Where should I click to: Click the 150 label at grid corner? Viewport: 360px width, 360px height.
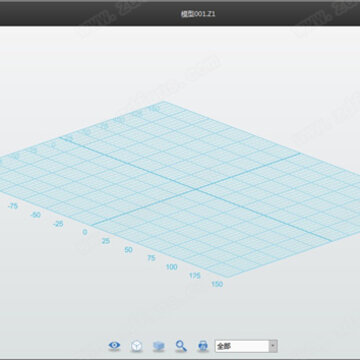pos(217,284)
